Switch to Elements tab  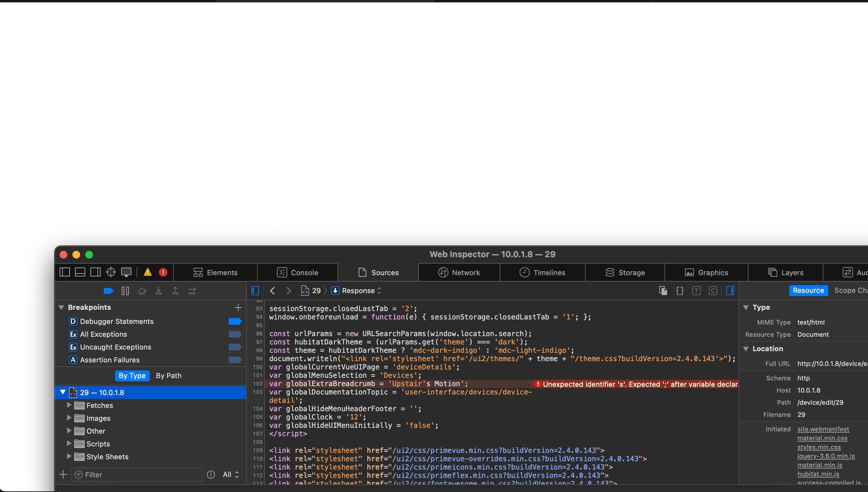coord(215,272)
